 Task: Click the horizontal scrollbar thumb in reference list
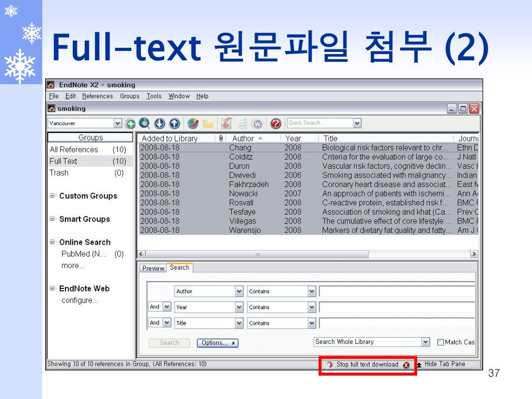257,254
